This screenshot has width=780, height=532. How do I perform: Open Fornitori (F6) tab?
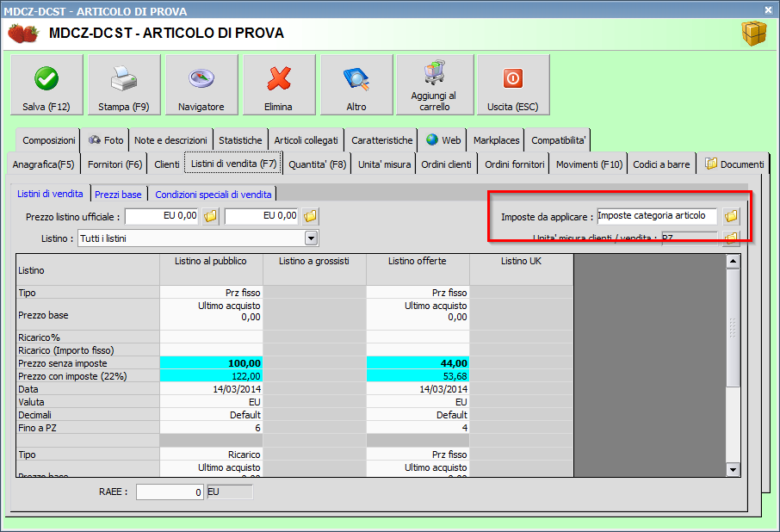click(x=115, y=164)
